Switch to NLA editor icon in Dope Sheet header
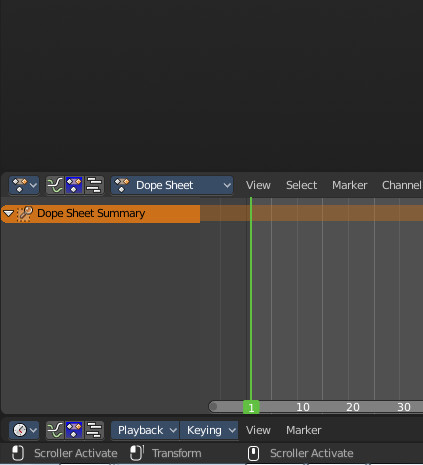The width and height of the screenshot is (423, 465). pos(94,185)
